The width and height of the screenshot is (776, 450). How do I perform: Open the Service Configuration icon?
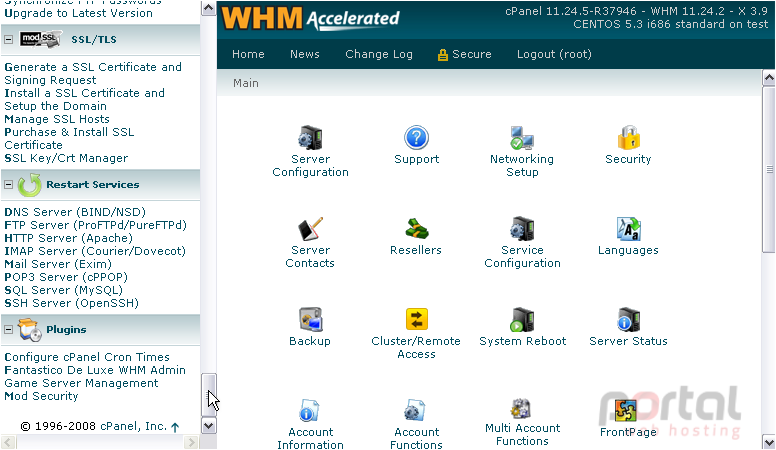coord(522,229)
